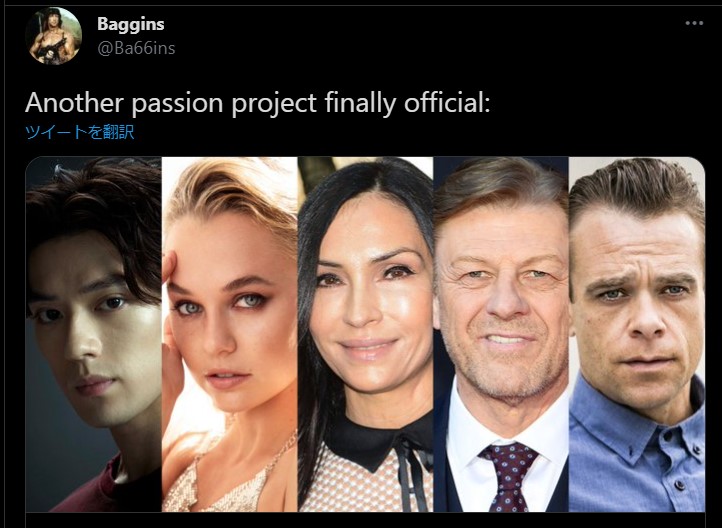Image resolution: width=722 pixels, height=528 pixels.
Task: Translate the tweet via ツイートを翻訳 link
Action: tap(79, 132)
